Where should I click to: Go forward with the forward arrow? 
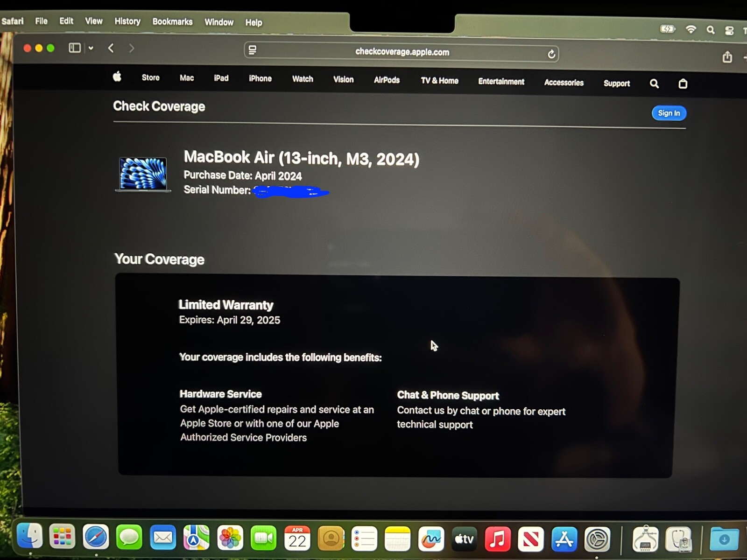click(131, 48)
